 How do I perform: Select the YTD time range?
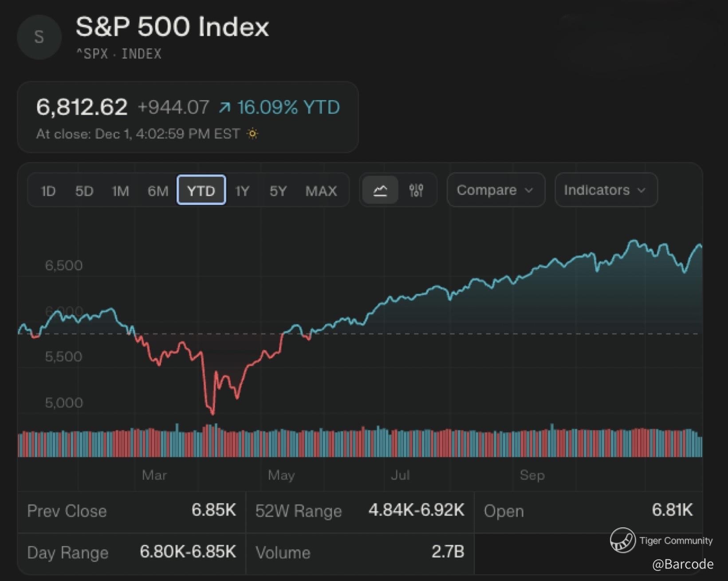(x=201, y=191)
